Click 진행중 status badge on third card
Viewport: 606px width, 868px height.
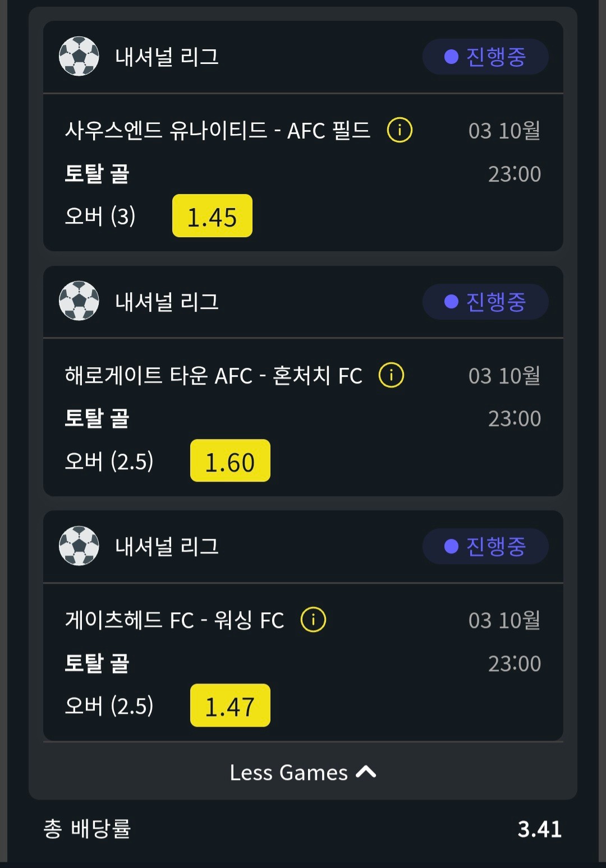point(485,546)
